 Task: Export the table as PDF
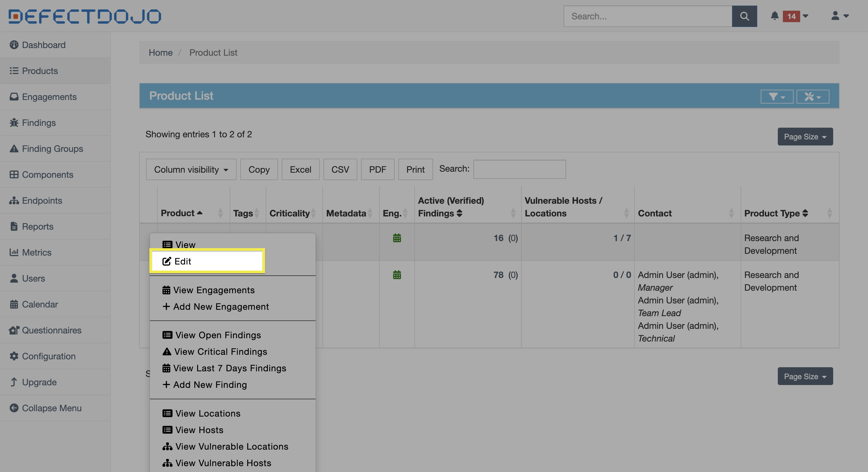[378, 169]
